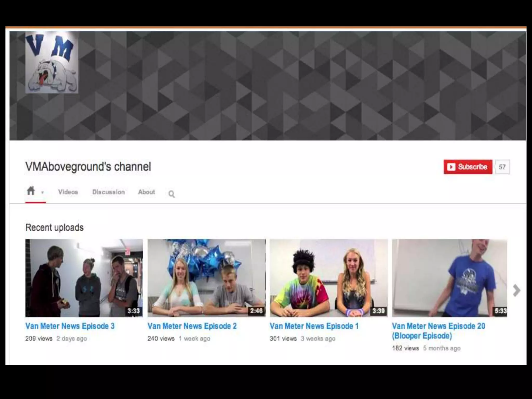
Task: Click the VM bulldog channel avatar
Action: point(52,62)
